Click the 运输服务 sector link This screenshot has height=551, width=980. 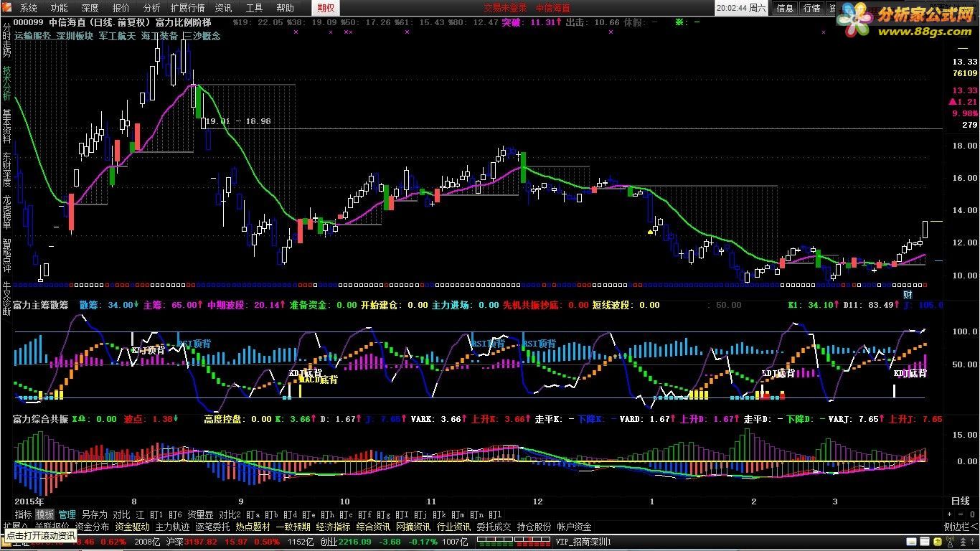pos(33,34)
